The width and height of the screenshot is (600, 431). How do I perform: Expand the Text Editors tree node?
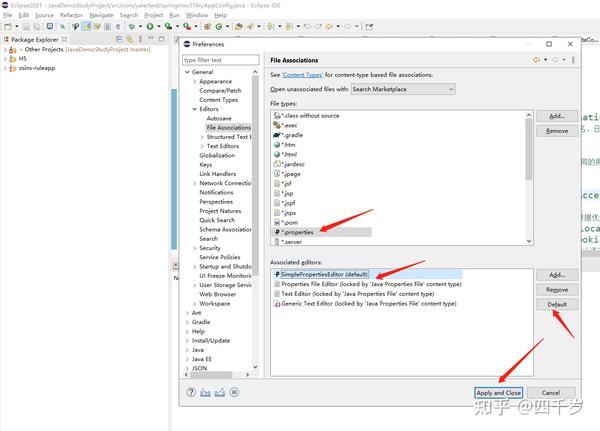click(x=202, y=146)
